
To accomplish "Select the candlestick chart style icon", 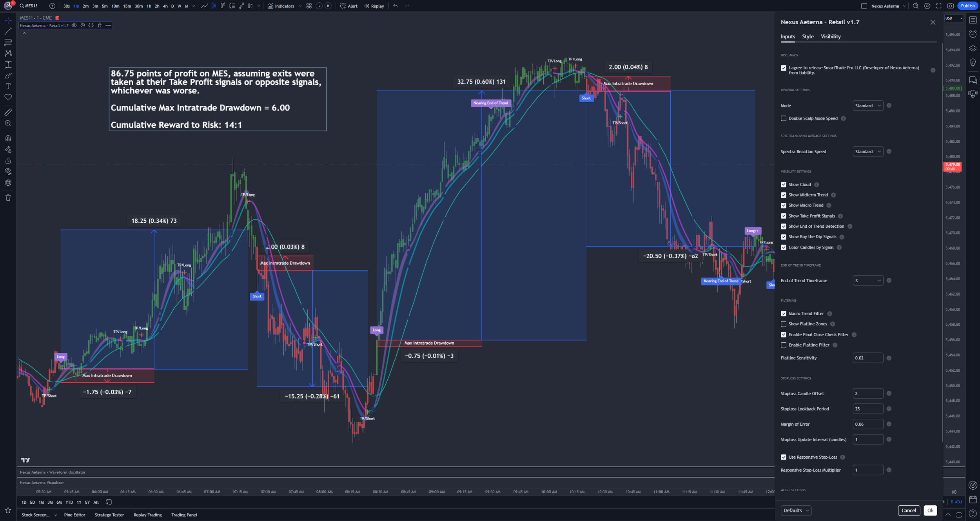I will [214, 6].
